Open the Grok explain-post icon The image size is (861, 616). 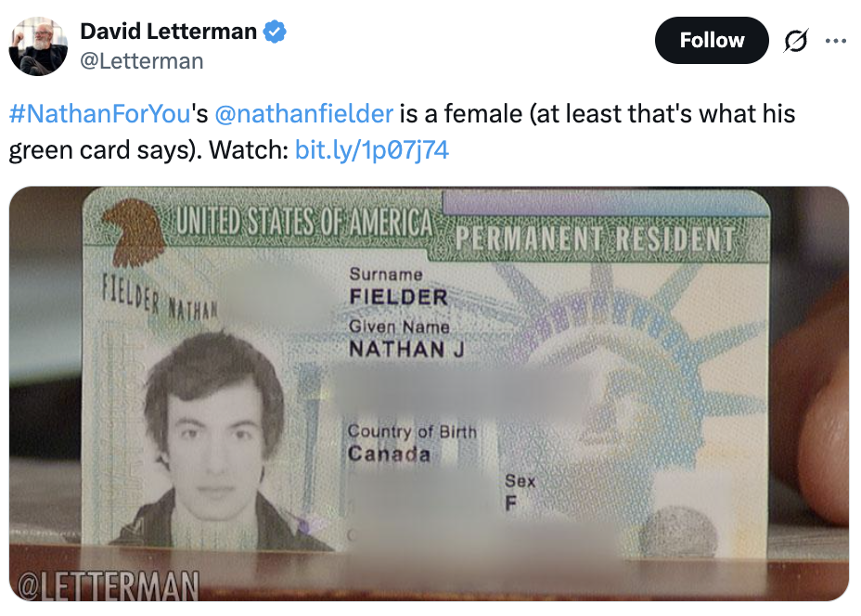[x=796, y=41]
